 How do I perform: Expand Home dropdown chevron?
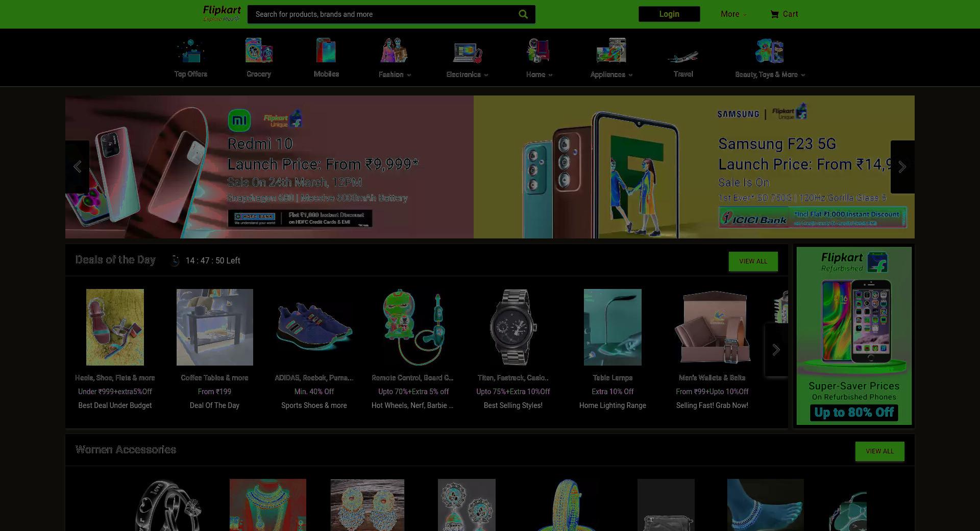pos(550,75)
